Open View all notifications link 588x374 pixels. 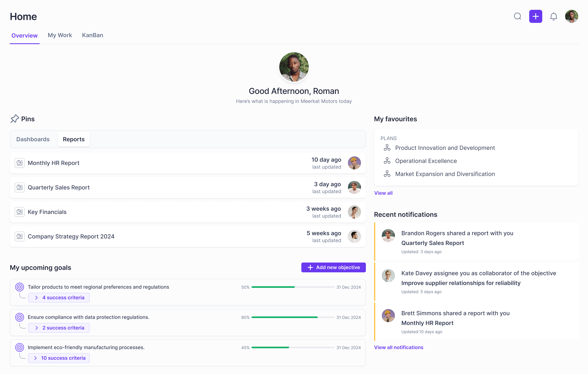(x=399, y=347)
